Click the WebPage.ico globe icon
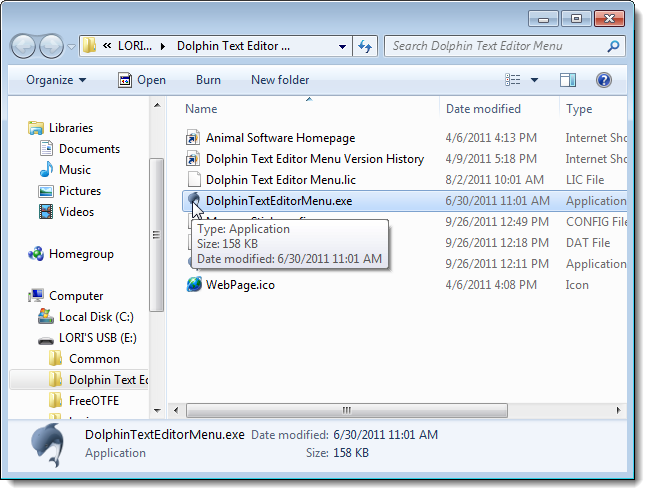This screenshot has width=650, height=495. 194,284
